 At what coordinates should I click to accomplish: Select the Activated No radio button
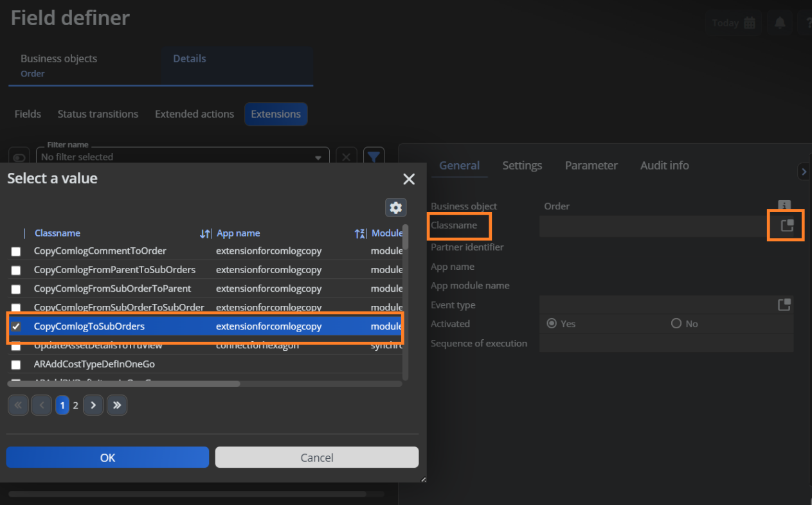(x=676, y=323)
